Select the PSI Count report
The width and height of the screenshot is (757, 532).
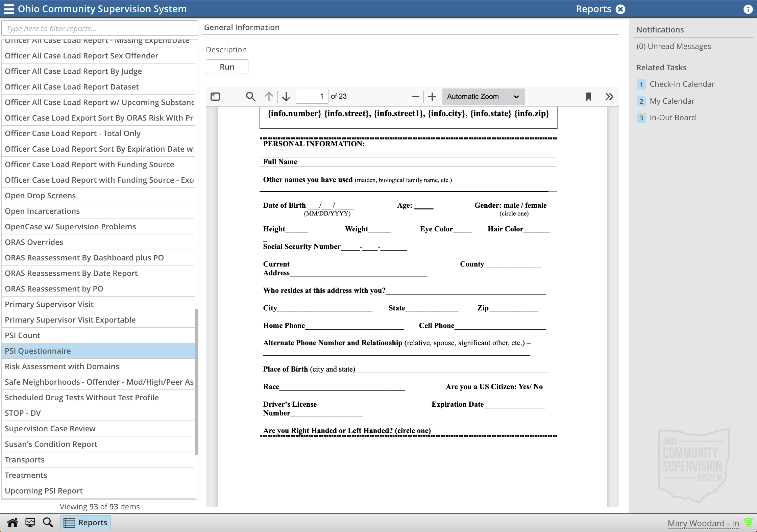[22, 335]
